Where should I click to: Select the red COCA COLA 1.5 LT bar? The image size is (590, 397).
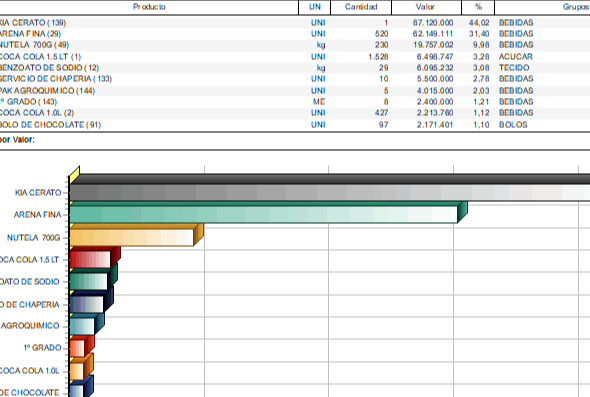(x=90, y=260)
